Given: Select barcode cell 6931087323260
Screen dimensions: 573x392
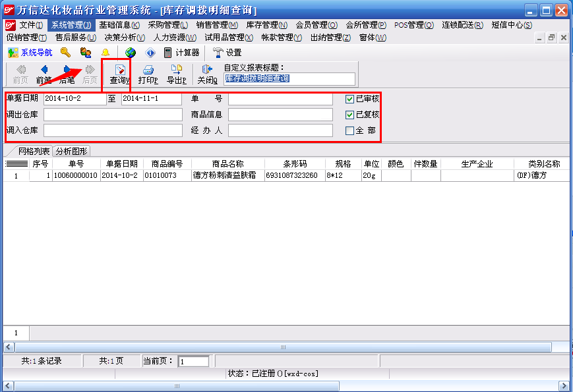Looking at the screenshot, I should [295, 175].
